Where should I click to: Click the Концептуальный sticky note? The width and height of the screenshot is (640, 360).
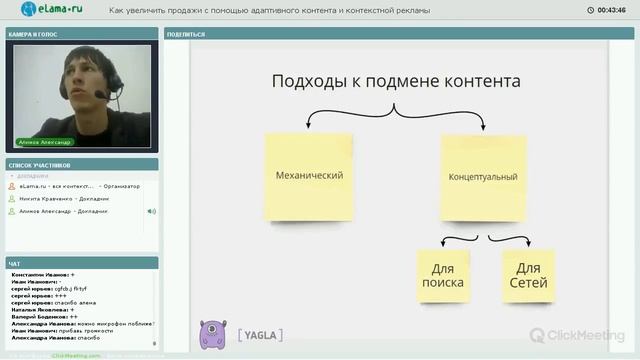click(x=483, y=178)
